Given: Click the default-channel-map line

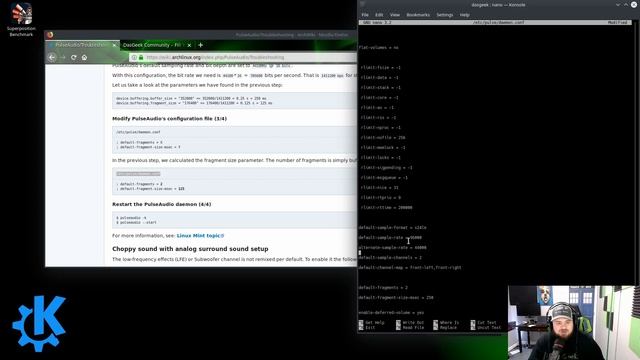Looking at the screenshot, I should [x=410, y=267].
